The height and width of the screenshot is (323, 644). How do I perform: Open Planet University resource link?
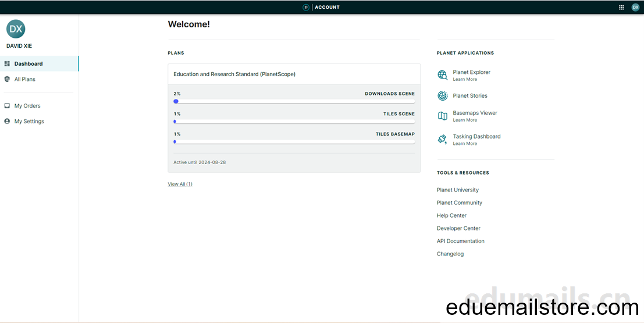(x=457, y=190)
